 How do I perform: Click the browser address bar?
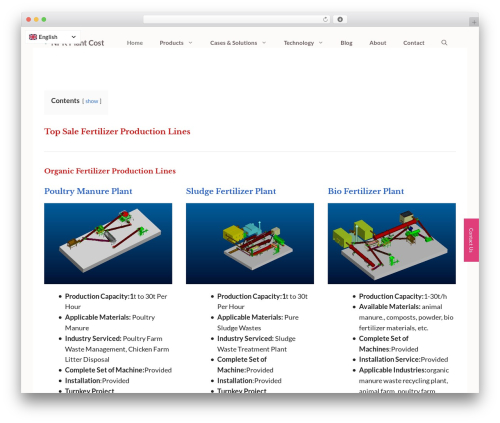point(237,20)
